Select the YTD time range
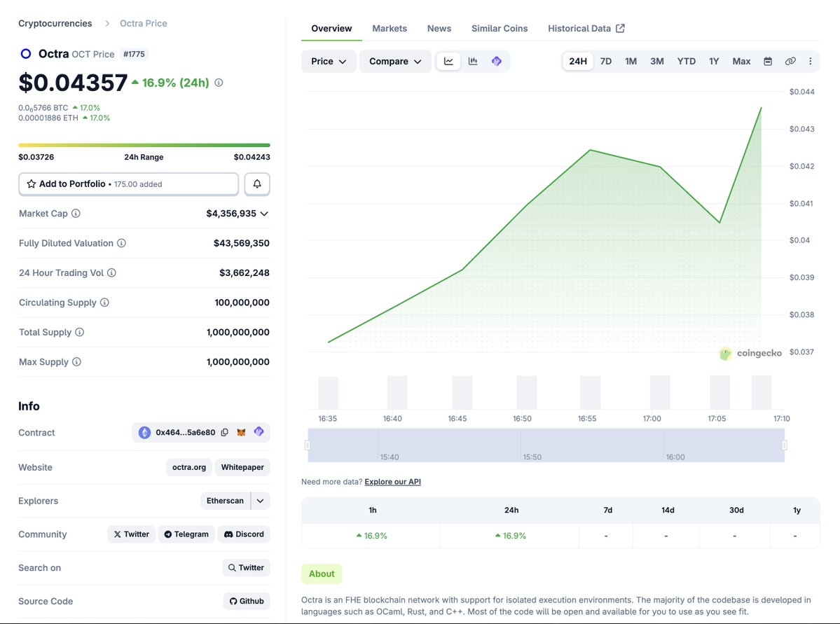The width and height of the screenshot is (840, 624). pyautogui.click(x=687, y=61)
